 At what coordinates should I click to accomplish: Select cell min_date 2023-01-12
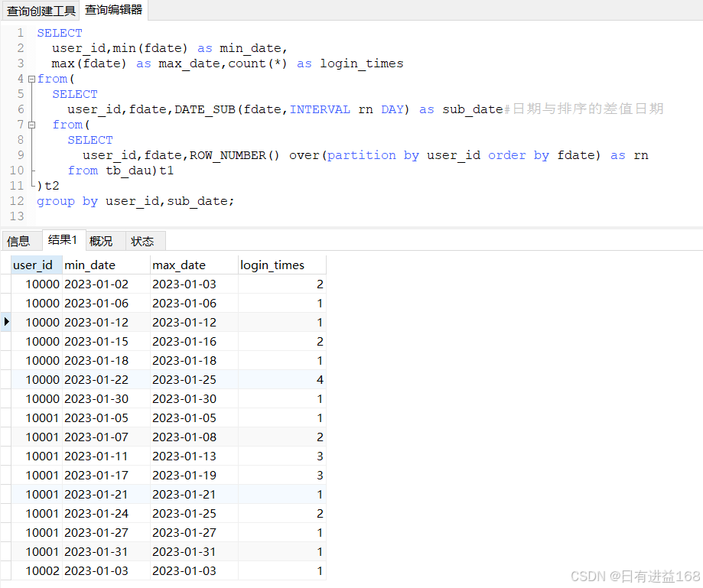(106, 322)
